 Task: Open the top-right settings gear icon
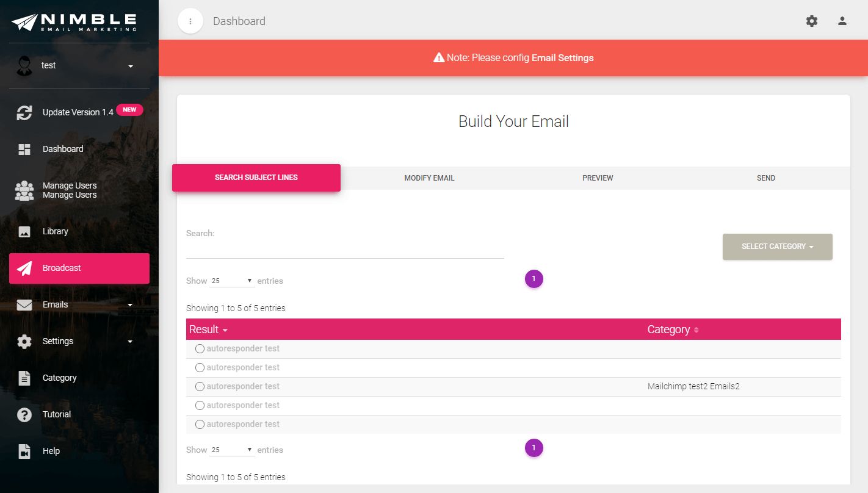[812, 21]
